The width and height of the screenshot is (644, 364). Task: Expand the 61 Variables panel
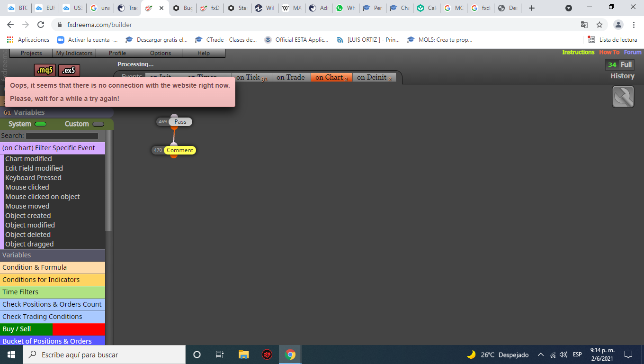coord(56,112)
